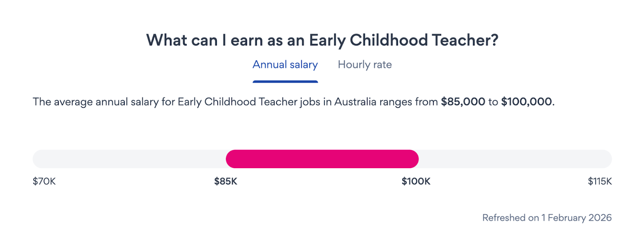Click the left rounded end of pink bar

coord(231,159)
